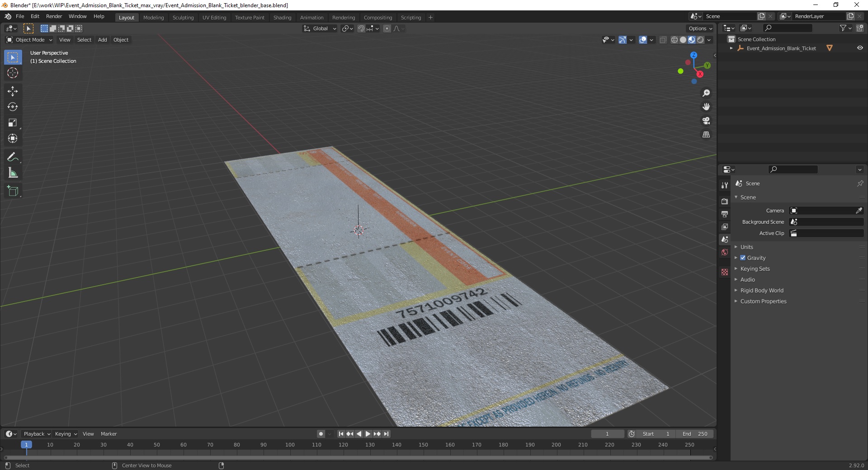The image size is (868, 470).
Task: Hide Event_Admission_Blank_Ticket with eye icon
Action: tap(860, 48)
